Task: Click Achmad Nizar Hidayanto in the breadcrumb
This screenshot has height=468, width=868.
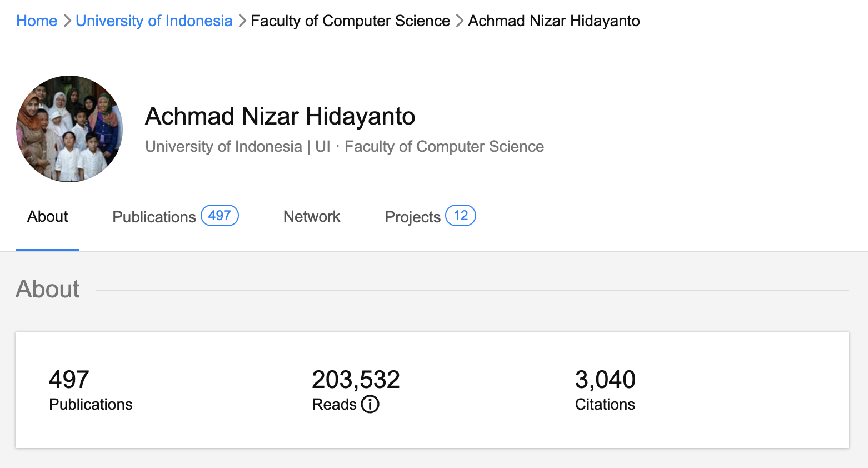Action: [554, 21]
